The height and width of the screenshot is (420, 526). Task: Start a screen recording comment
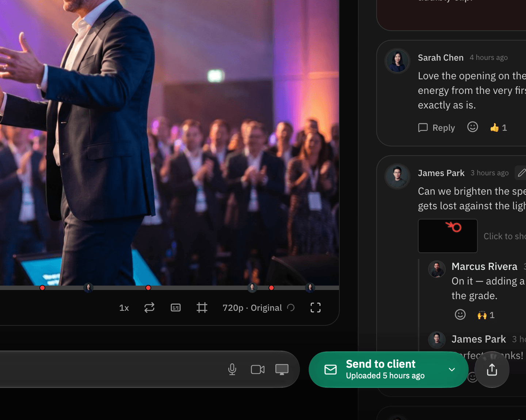pyautogui.click(x=282, y=370)
